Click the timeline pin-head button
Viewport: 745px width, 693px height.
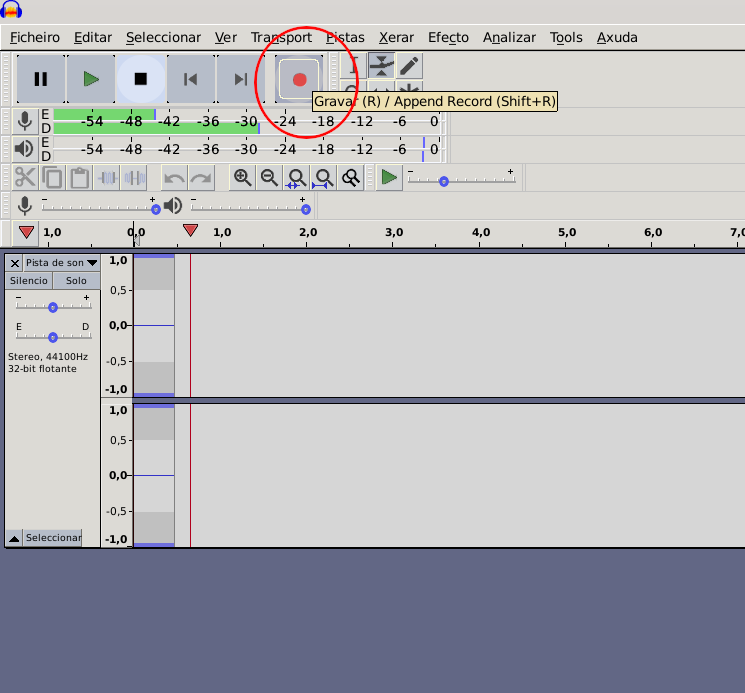coord(26,233)
